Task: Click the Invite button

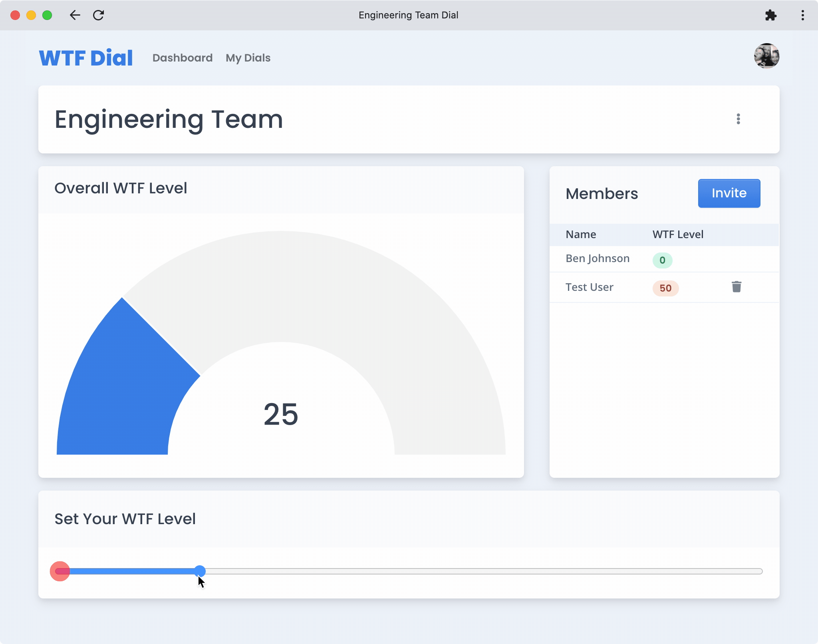Action: (729, 193)
